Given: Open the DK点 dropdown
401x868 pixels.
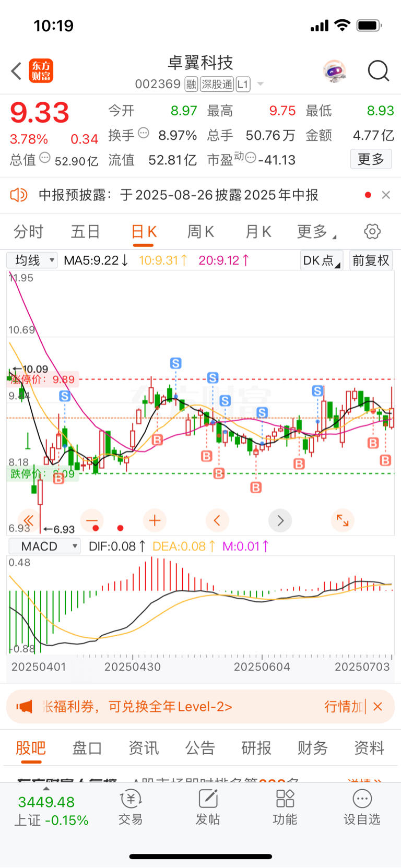Looking at the screenshot, I should pos(321,260).
